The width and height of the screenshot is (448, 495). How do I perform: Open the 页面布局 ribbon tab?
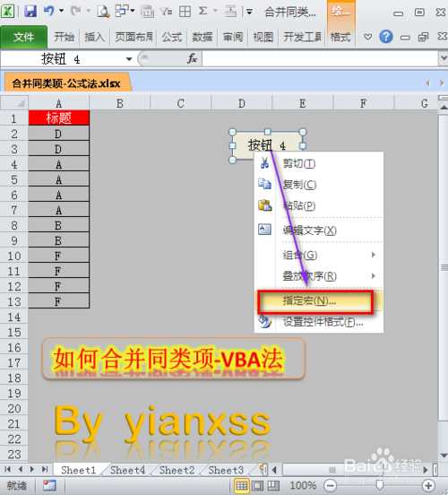point(134,37)
